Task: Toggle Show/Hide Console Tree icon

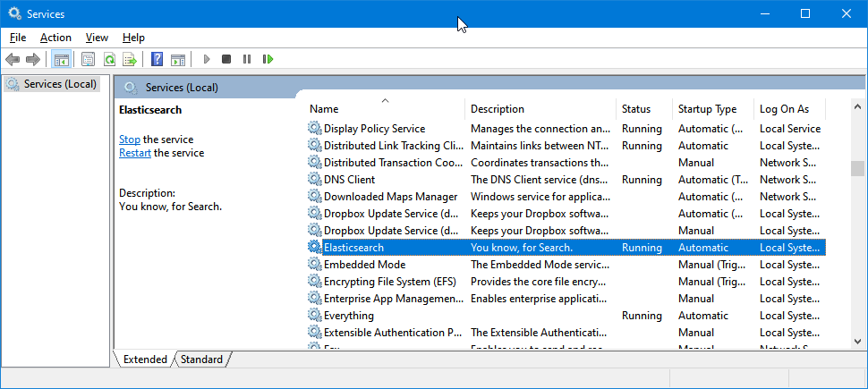Action: pos(61,59)
